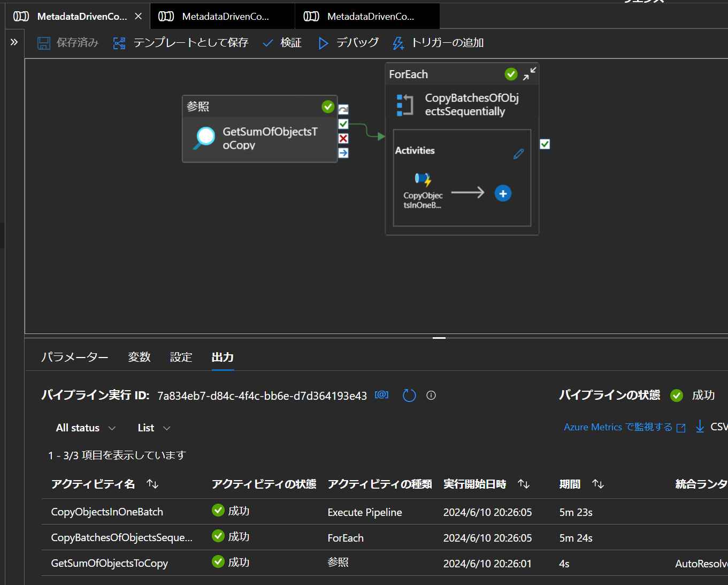Select the GetSumOfObjectsToCopy lookup activity icon
728x585 pixels.
tap(204, 138)
